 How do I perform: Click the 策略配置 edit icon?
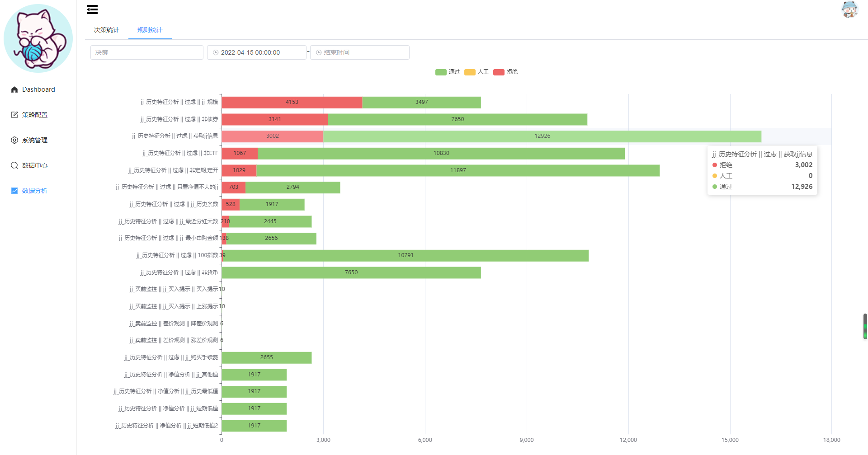tap(14, 115)
